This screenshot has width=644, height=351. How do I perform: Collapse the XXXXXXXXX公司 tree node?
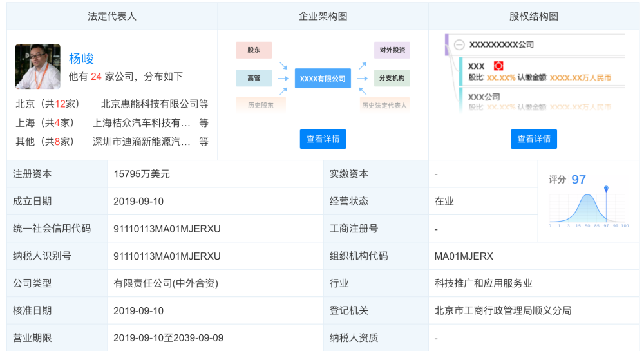(459, 44)
